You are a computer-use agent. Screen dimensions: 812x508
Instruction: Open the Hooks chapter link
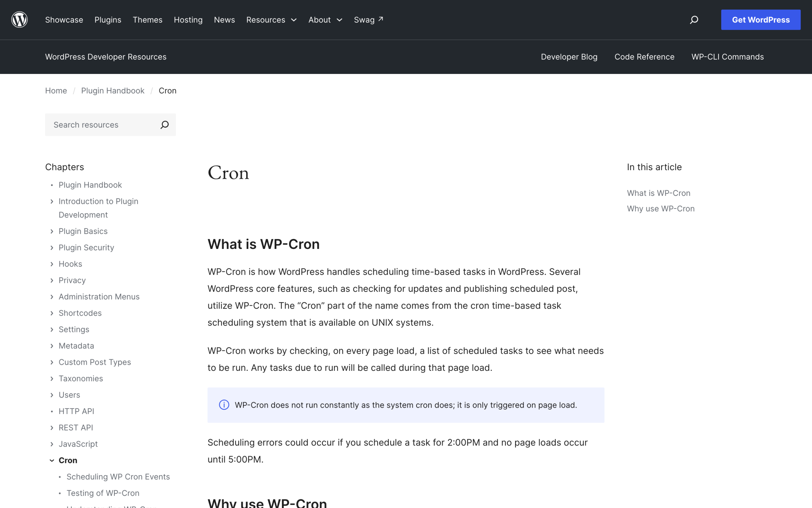[70, 264]
